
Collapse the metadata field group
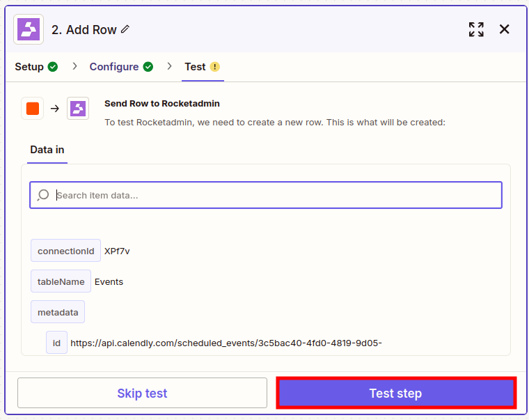coord(58,312)
